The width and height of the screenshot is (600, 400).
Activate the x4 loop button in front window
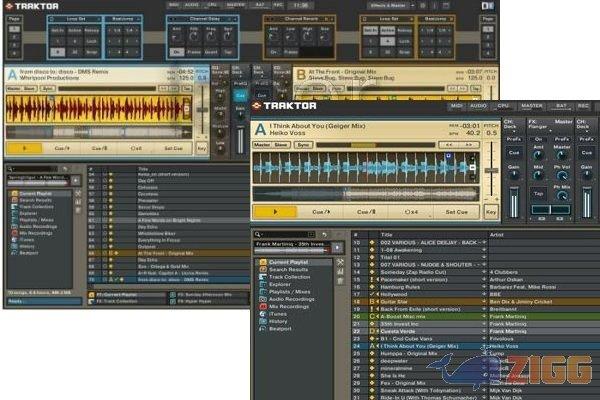(411, 212)
